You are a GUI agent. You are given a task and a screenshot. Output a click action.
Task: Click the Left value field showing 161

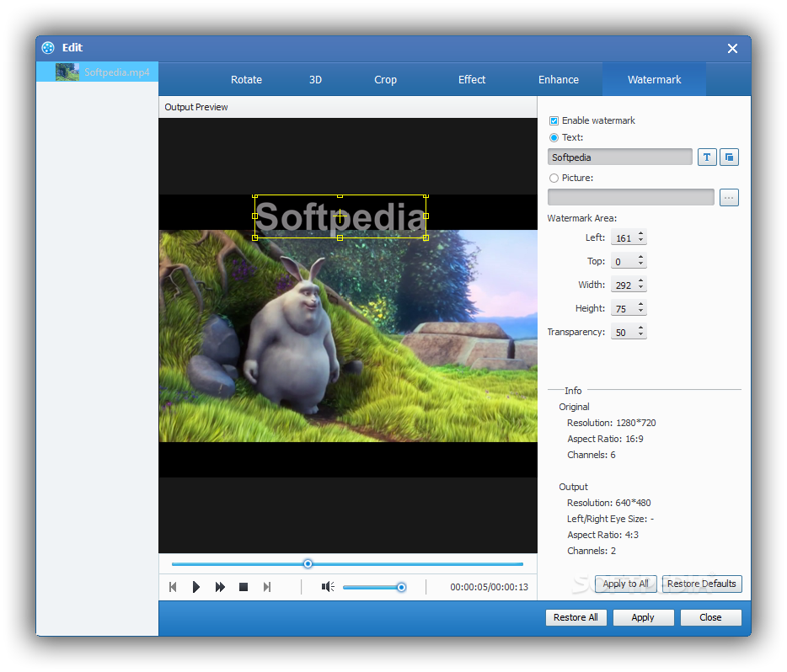[624, 237]
